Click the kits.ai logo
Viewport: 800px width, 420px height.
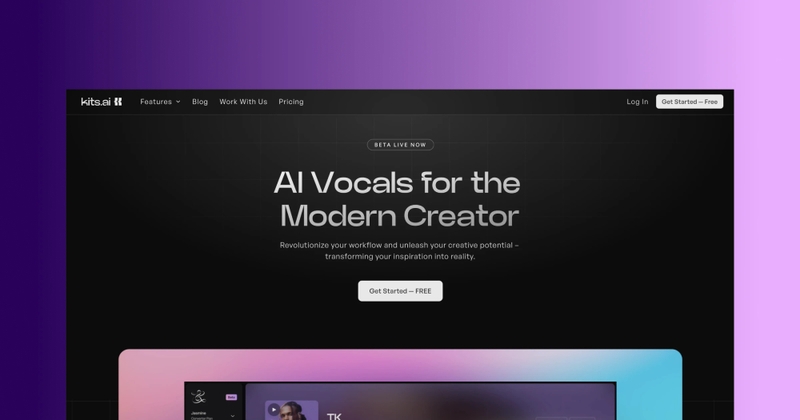(102, 102)
